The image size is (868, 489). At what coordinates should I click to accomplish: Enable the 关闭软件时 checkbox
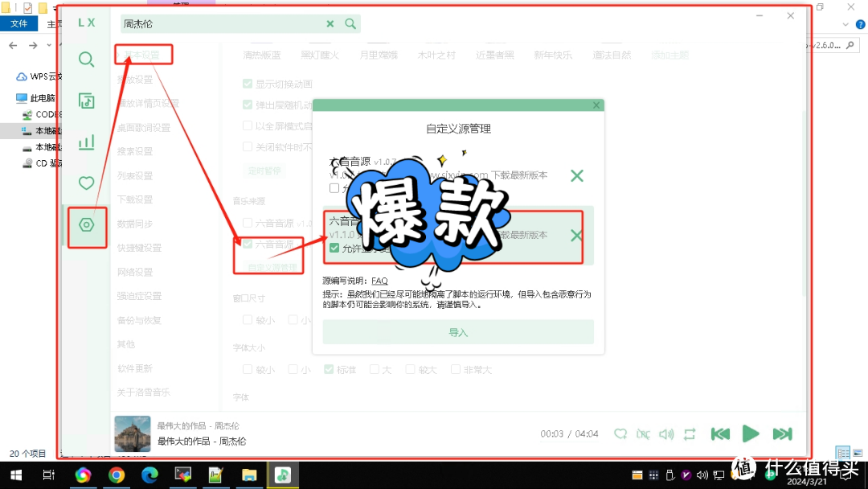pyautogui.click(x=248, y=146)
